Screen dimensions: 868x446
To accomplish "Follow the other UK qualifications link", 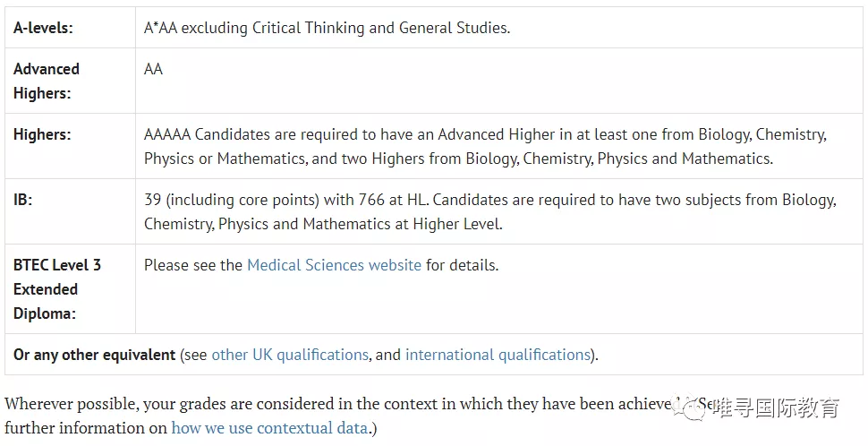I will pos(290,355).
